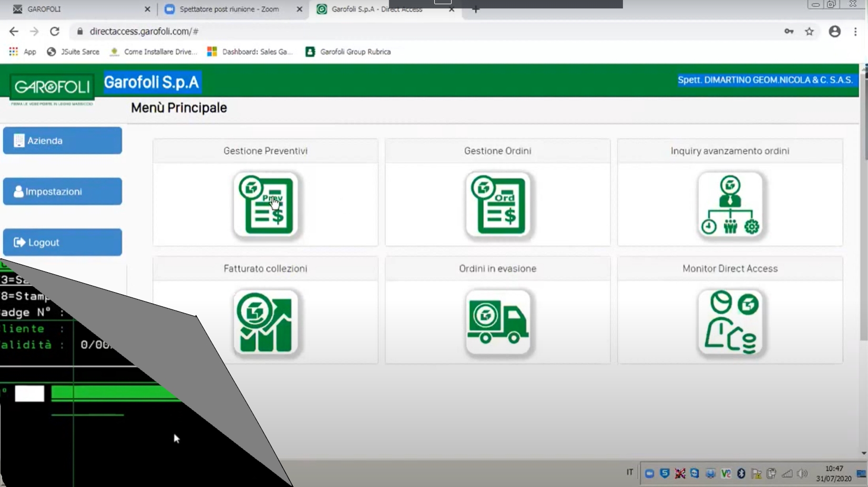868x487 pixels.
Task: Reload the current page
Action: (x=55, y=32)
